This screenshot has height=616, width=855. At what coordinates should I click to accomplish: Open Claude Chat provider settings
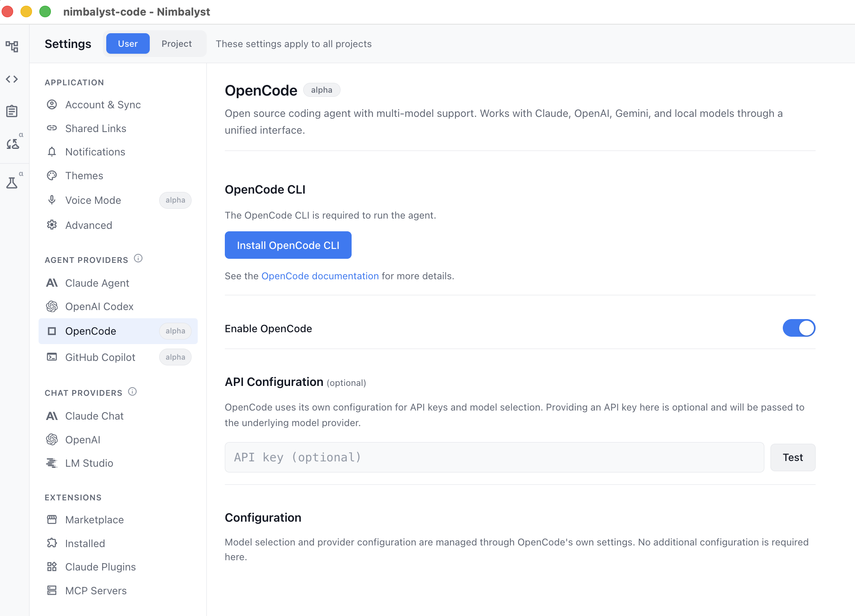[x=118, y=416]
